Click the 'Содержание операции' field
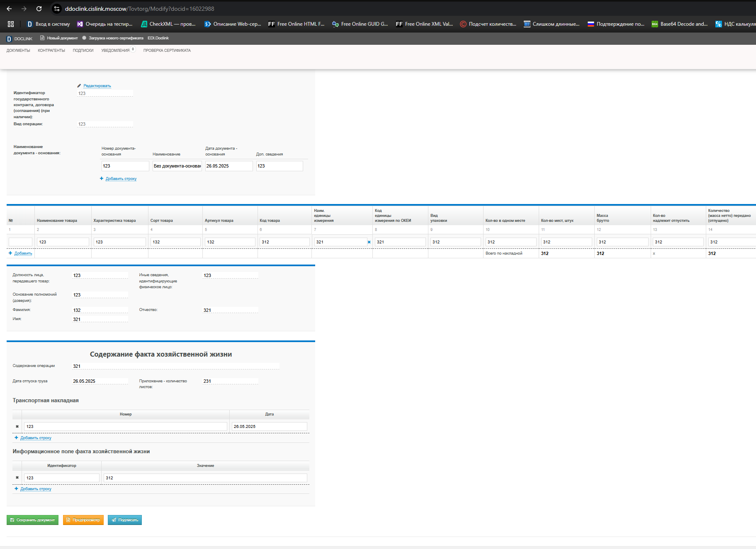The image size is (756, 549). coord(176,366)
